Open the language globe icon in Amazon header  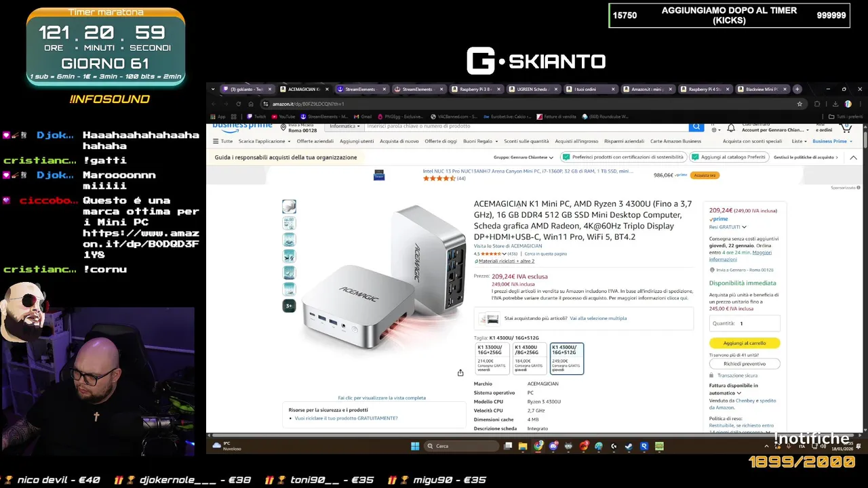pyautogui.click(x=714, y=129)
